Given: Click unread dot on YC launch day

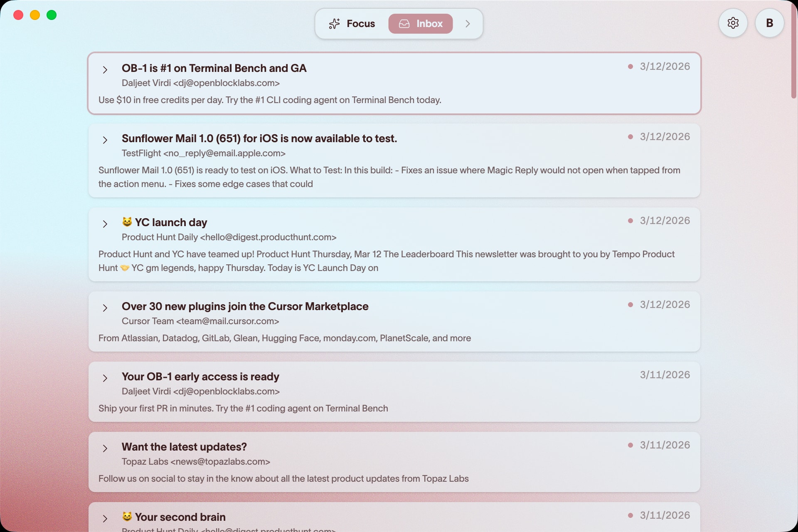Looking at the screenshot, I should tap(630, 221).
